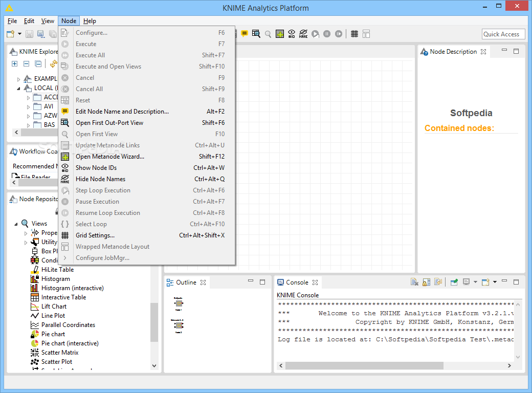This screenshot has height=393, width=532.
Task: Click Collapse All icon in KNIME Explorer
Action: pos(27,64)
